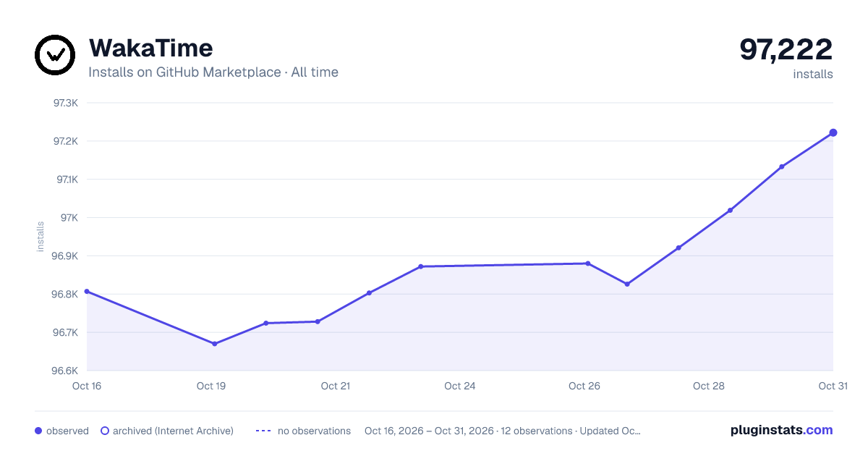The height and width of the screenshot is (456, 868).
Task: Select the first data point at Oct 16
Action: [x=87, y=291]
